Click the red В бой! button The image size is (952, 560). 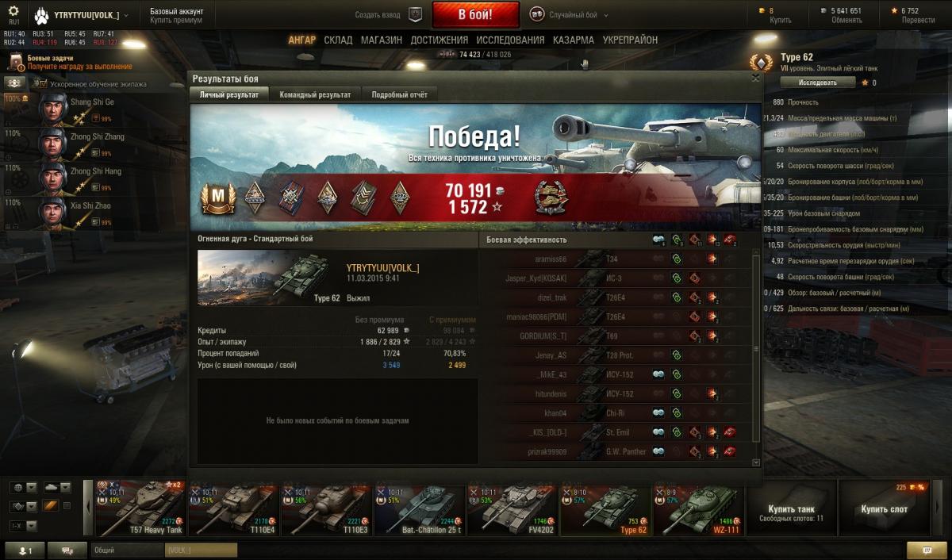tap(475, 14)
